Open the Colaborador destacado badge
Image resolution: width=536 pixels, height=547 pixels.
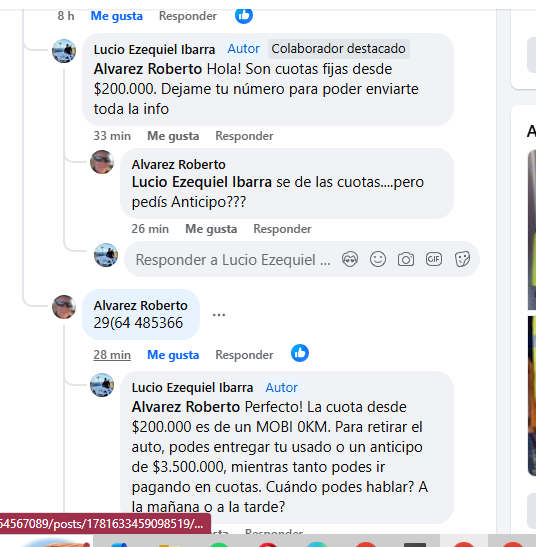(x=338, y=49)
